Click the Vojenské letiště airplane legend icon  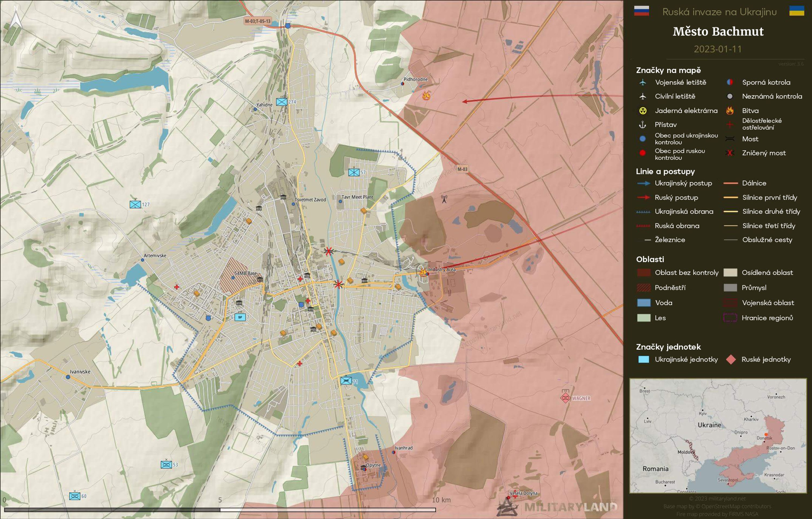tap(643, 82)
